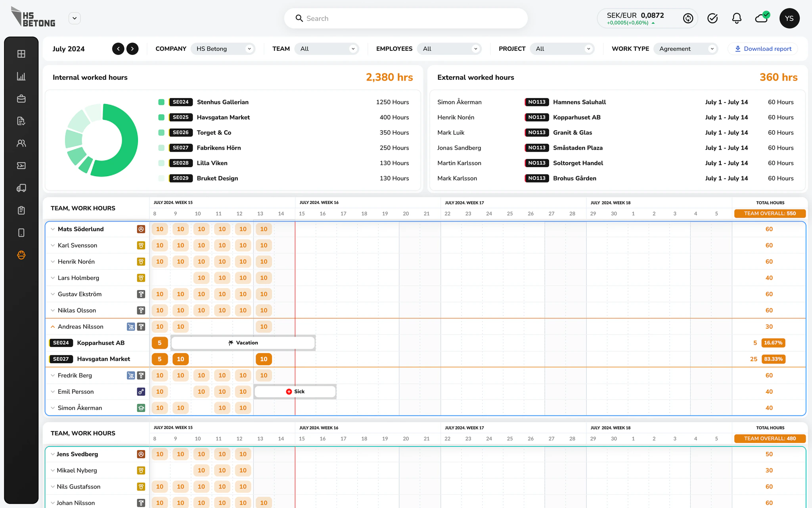This screenshot has width=812, height=508.
Task: Click the currency exchange icon
Action: point(688,18)
